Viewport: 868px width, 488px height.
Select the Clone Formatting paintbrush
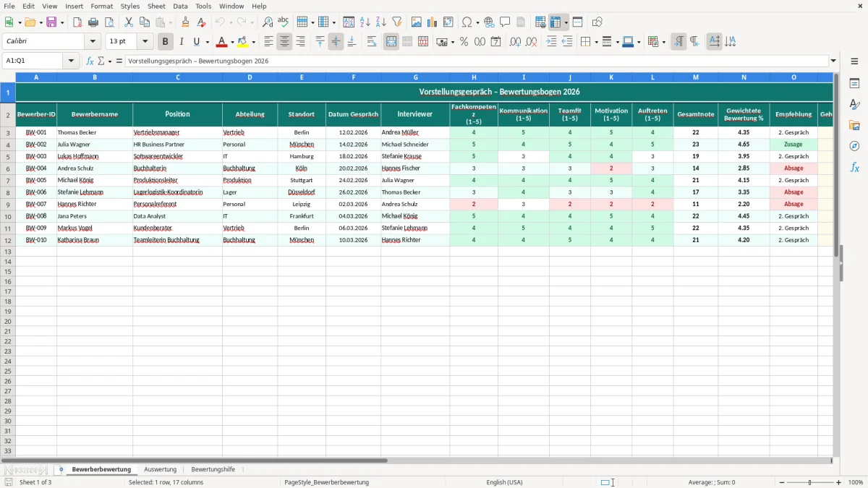pyautogui.click(x=186, y=22)
